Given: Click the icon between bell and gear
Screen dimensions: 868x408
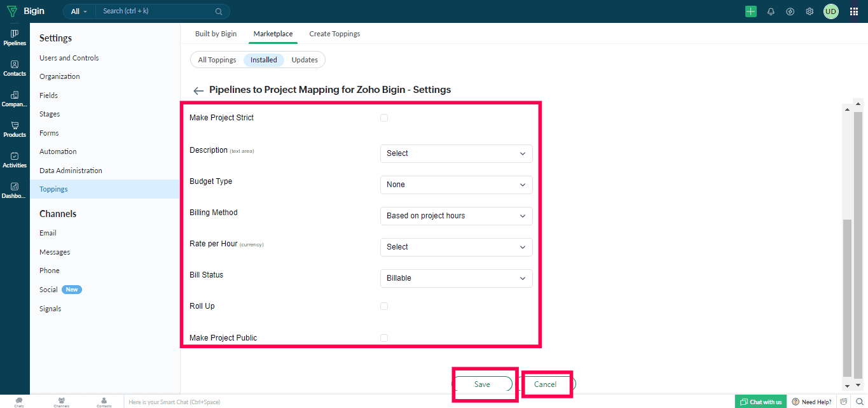Looking at the screenshot, I should pyautogui.click(x=790, y=11).
